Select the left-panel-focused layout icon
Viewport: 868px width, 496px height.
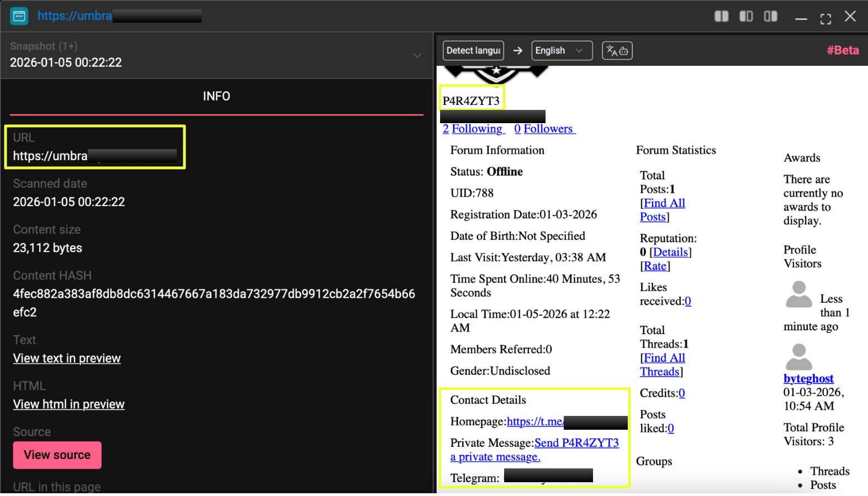click(746, 17)
